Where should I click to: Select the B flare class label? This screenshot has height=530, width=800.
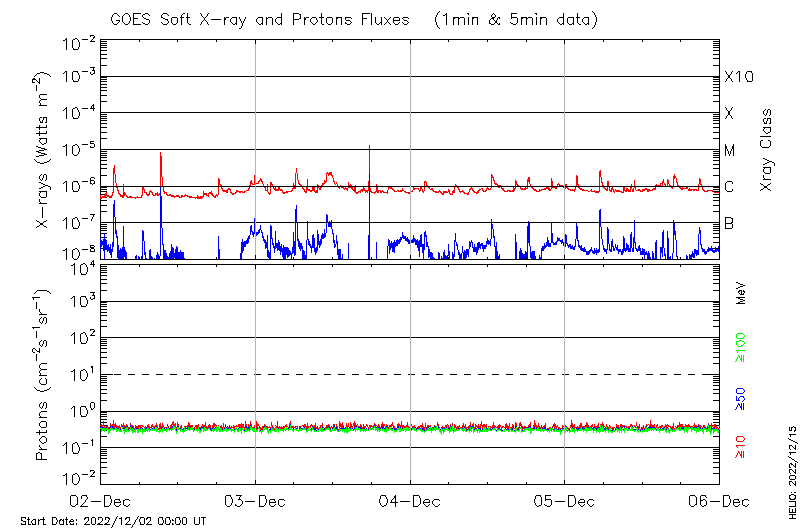pyautogui.click(x=729, y=223)
